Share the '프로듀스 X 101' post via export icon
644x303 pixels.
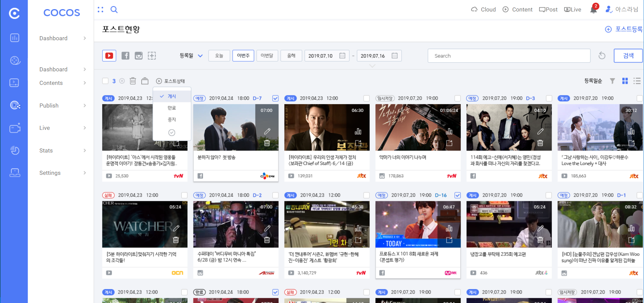point(449,240)
